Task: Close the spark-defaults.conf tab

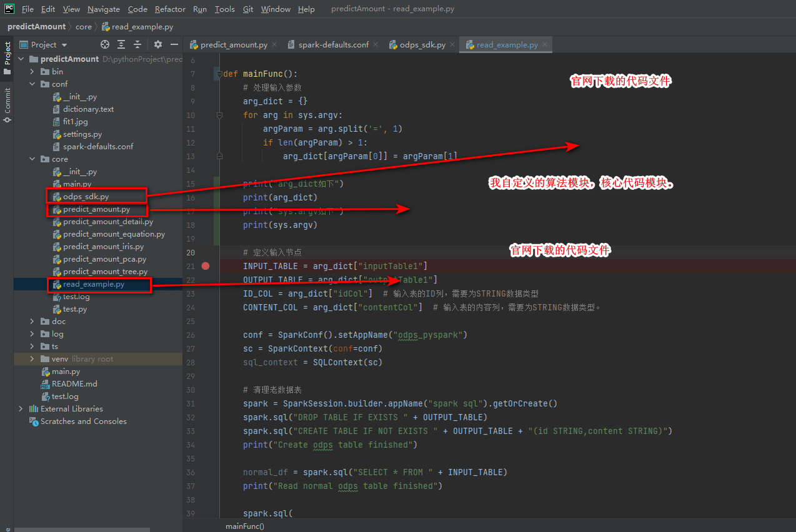Action: (x=376, y=45)
